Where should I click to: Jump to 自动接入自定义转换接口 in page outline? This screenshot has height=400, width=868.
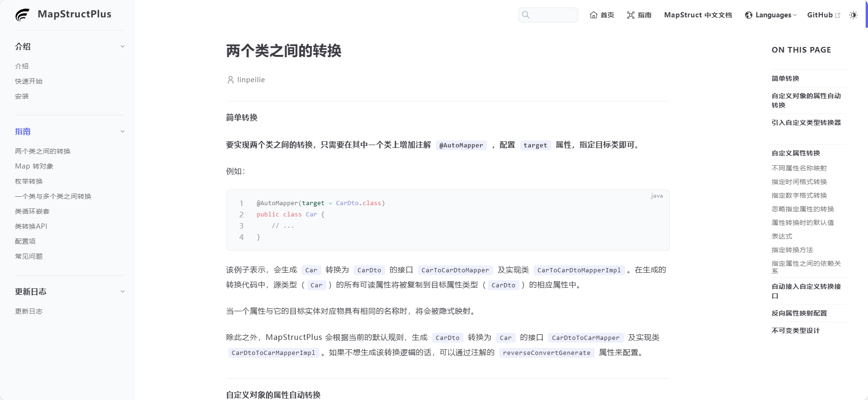click(806, 291)
